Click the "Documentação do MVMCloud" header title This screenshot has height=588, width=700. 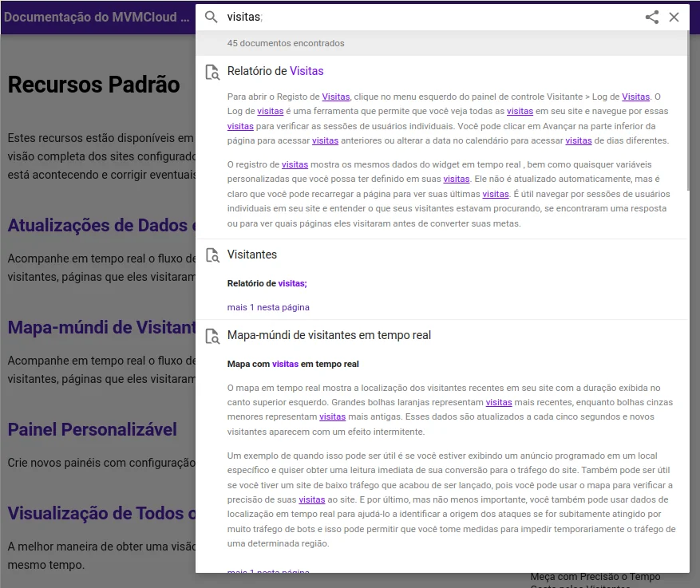click(x=96, y=17)
